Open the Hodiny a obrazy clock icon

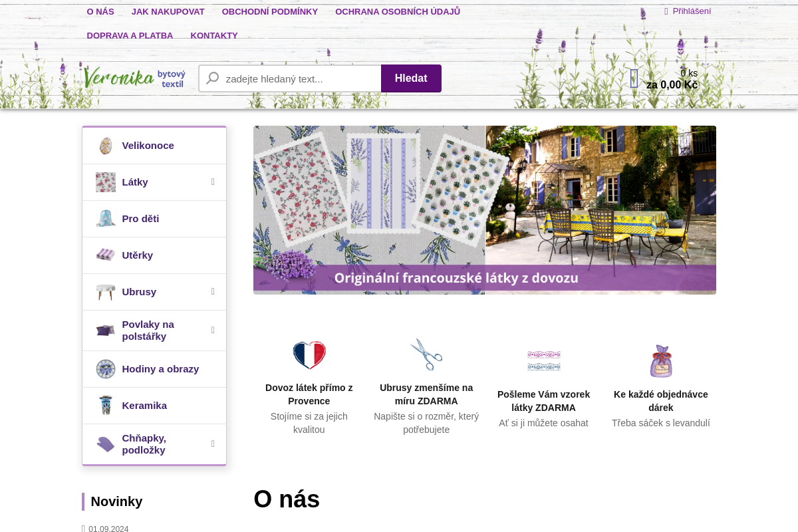(105, 369)
